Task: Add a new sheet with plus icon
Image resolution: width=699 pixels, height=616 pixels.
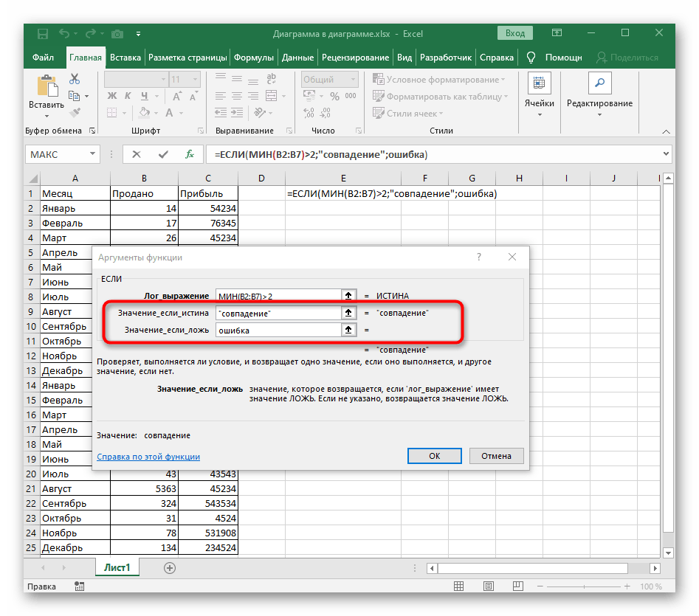Action: point(170,567)
